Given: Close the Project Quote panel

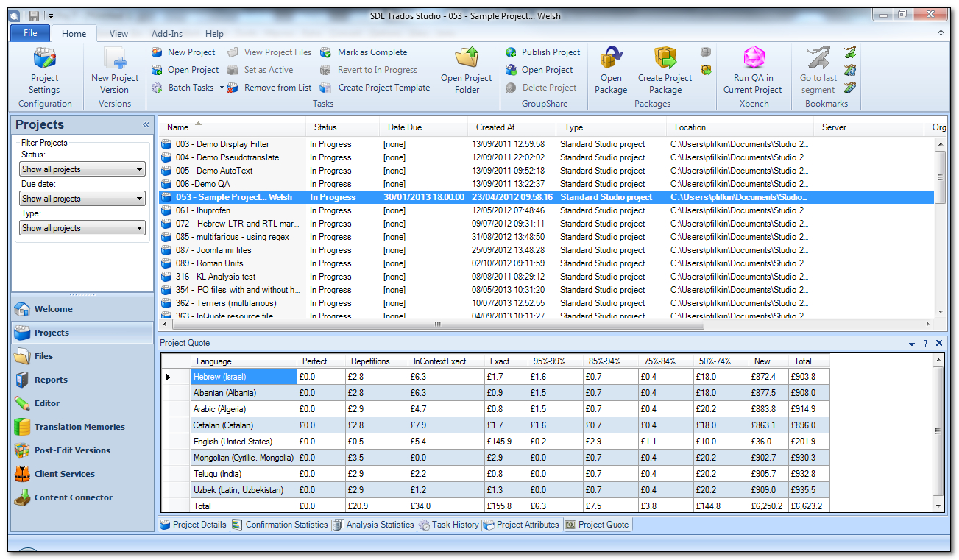Looking at the screenshot, I should 939,343.
